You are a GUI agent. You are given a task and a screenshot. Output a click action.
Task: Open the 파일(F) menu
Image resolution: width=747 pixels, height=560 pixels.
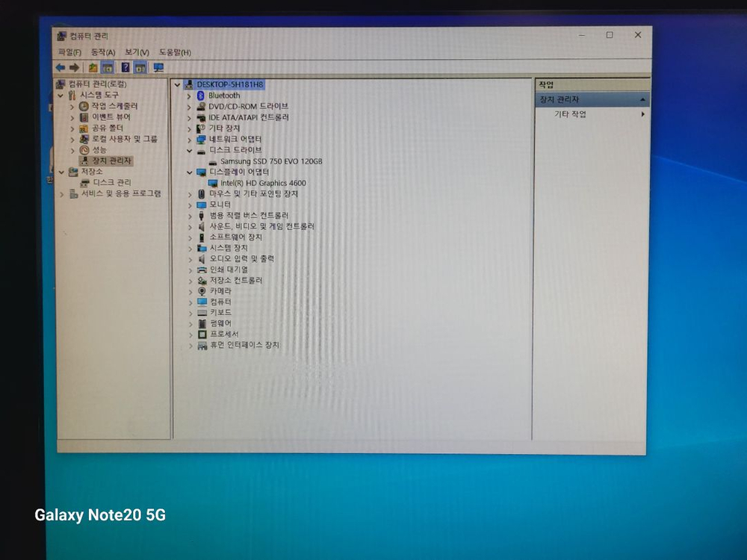tap(69, 51)
